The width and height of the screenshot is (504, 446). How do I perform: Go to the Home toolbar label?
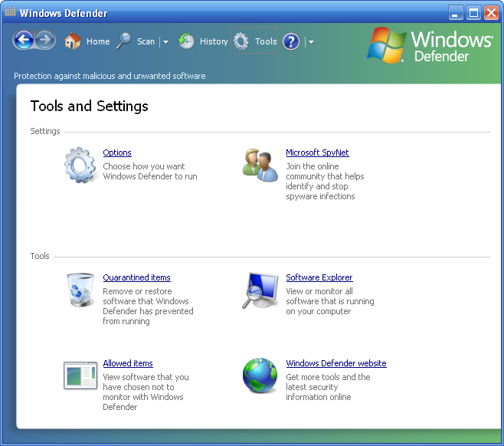click(x=98, y=41)
